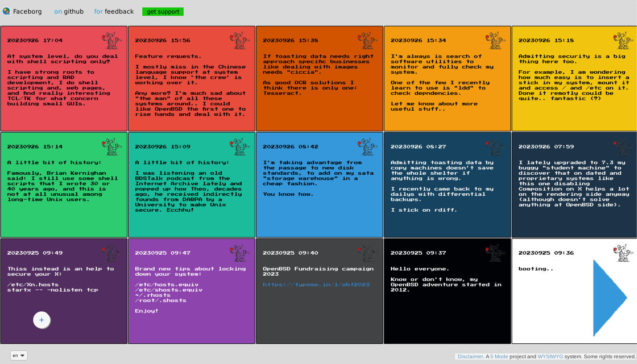Screen dimensions: 637x364
Task: Click mascot icon on white booting post
Action: pyautogui.click(x=622, y=253)
